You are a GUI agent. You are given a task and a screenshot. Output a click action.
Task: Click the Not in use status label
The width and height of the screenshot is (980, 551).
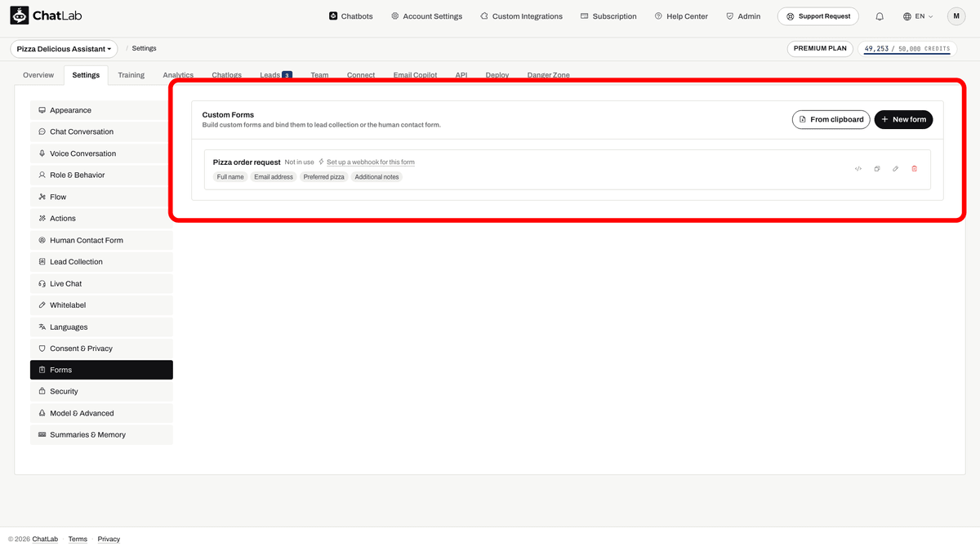(300, 162)
